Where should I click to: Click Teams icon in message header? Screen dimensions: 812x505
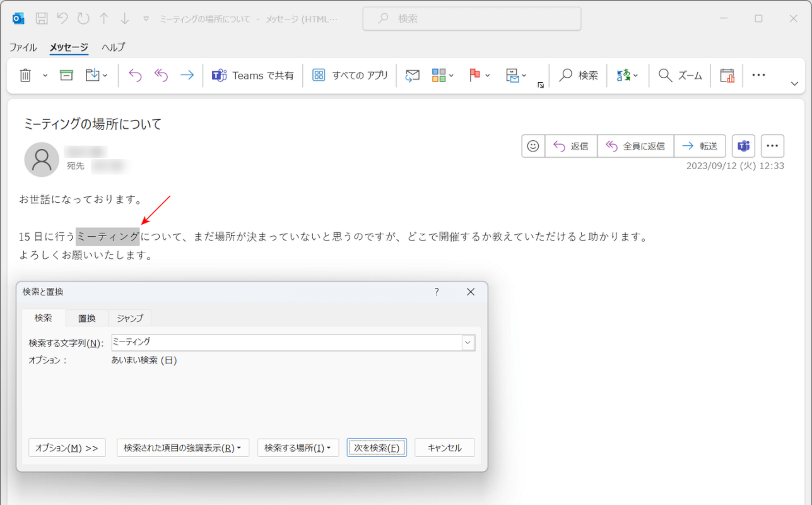[x=743, y=146]
